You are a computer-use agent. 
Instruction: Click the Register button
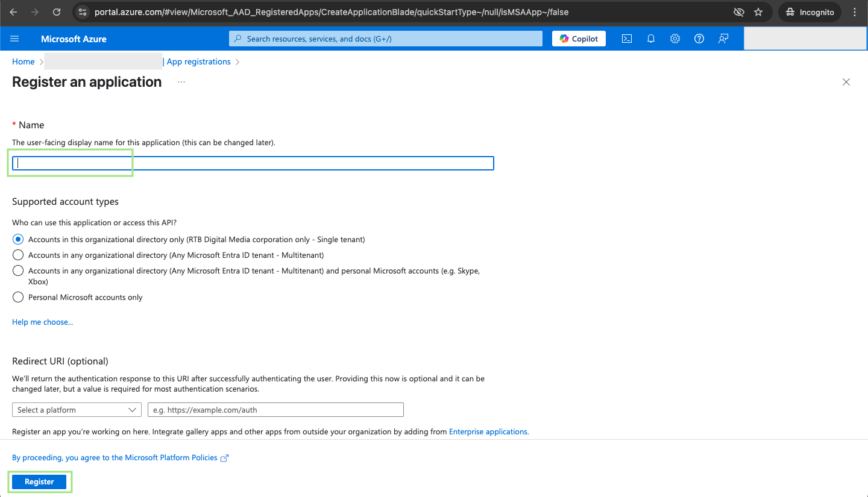(x=39, y=482)
